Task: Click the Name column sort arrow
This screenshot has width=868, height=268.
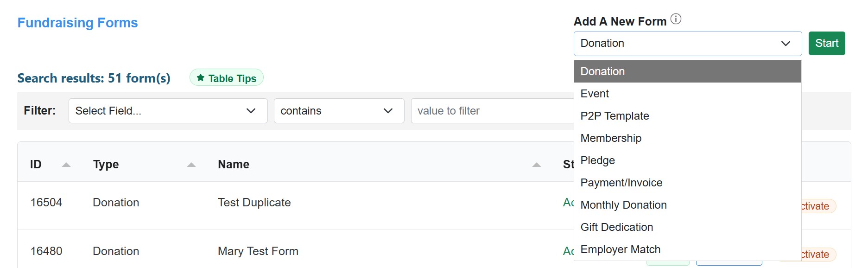Action: (x=537, y=165)
